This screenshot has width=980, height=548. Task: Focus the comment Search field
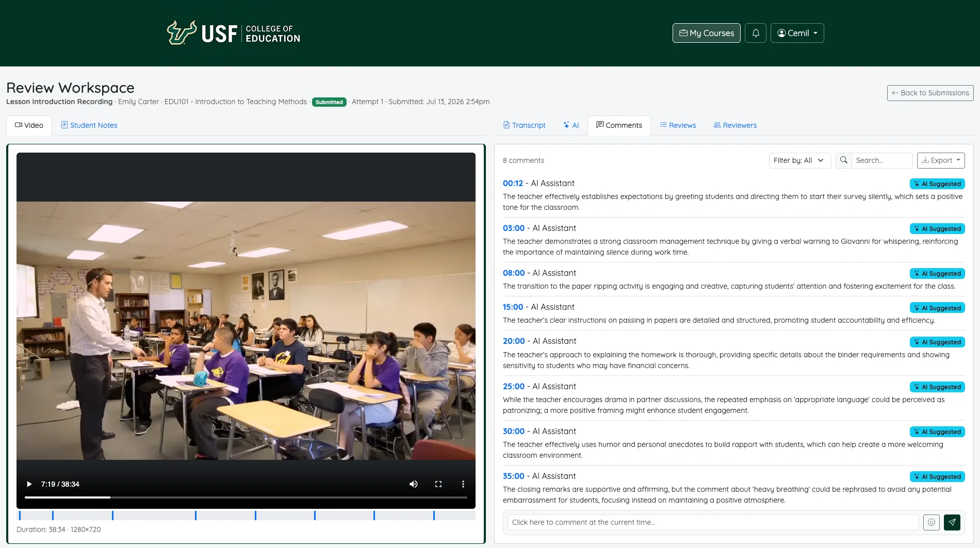click(x=882, y=160)
